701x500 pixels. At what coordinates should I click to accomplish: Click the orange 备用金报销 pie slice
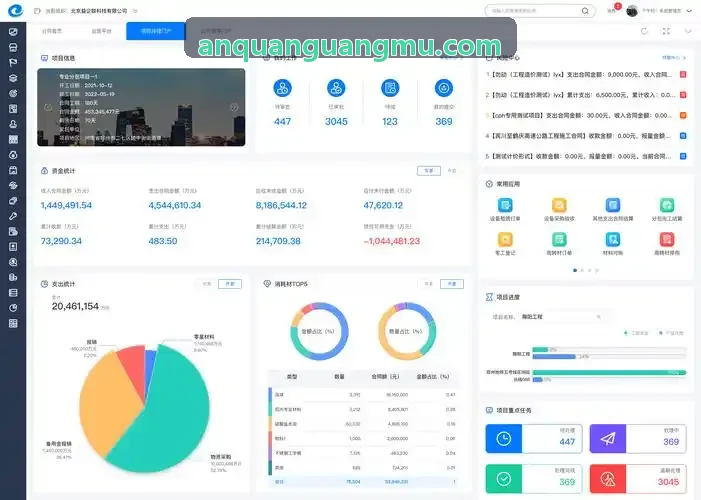105,403
